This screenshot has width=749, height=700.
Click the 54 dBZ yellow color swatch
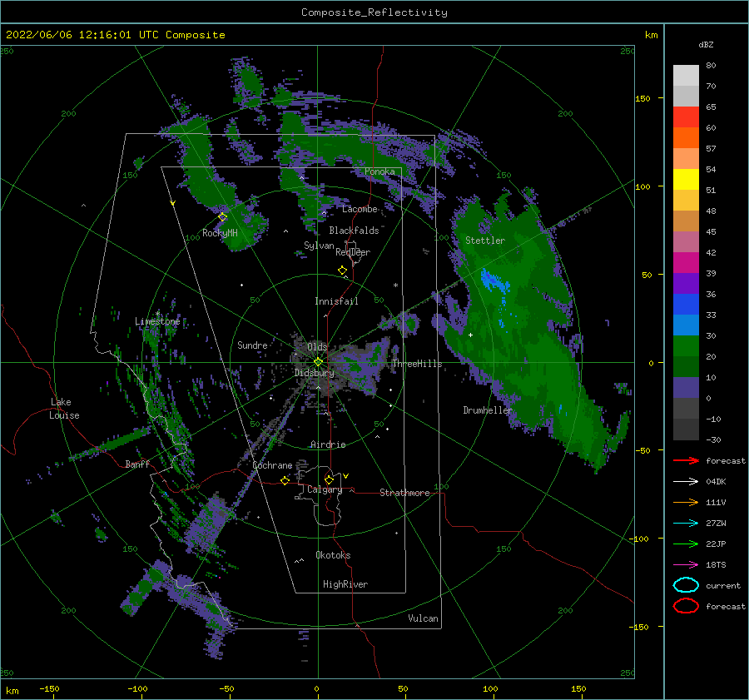pyautogui.click(x=686, y=179)
